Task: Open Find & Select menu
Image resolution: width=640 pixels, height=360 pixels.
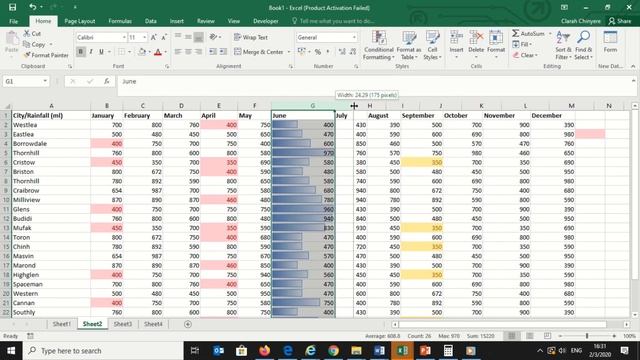Action: 583,45
